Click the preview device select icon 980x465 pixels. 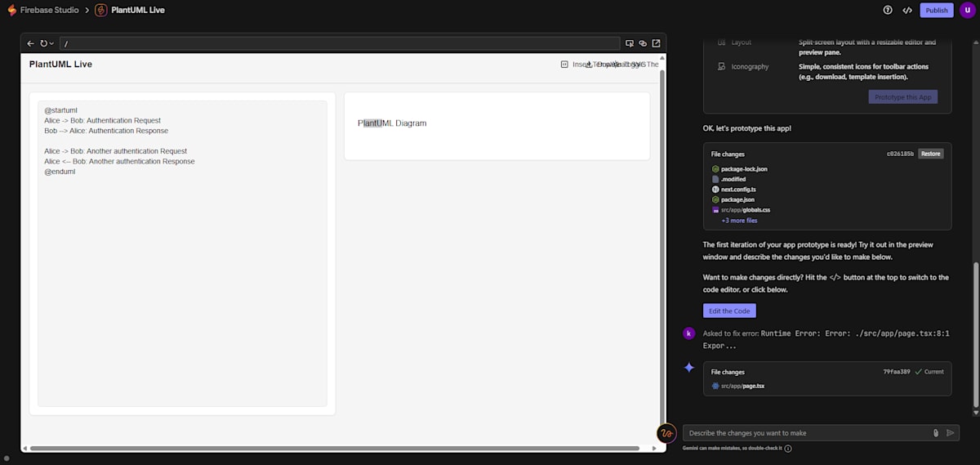point(630,43)
